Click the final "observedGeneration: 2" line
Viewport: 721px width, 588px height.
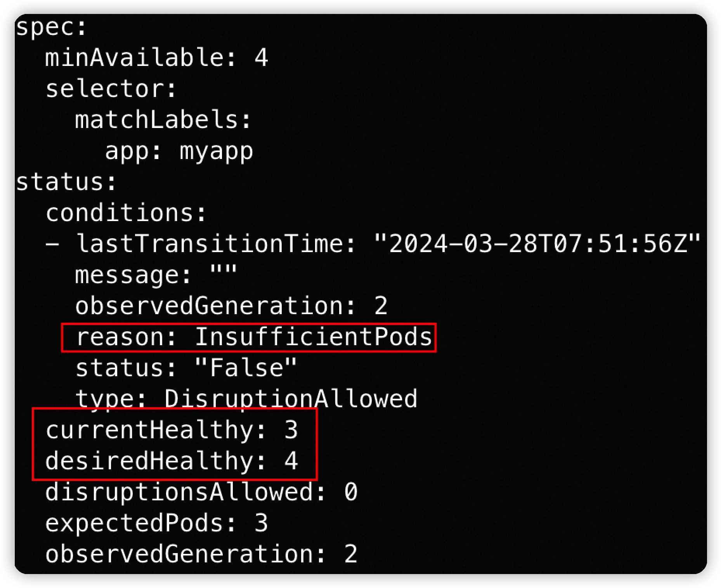[x=201, y=555]
